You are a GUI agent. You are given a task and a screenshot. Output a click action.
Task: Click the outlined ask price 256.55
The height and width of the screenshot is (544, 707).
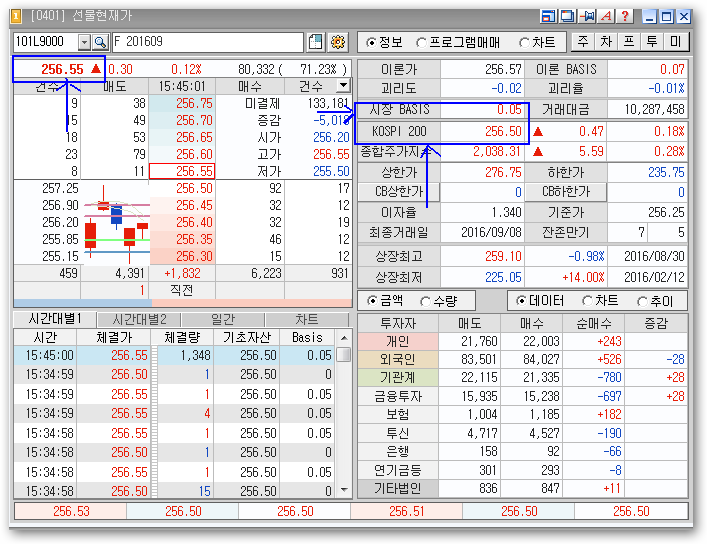tap(182, 171)
